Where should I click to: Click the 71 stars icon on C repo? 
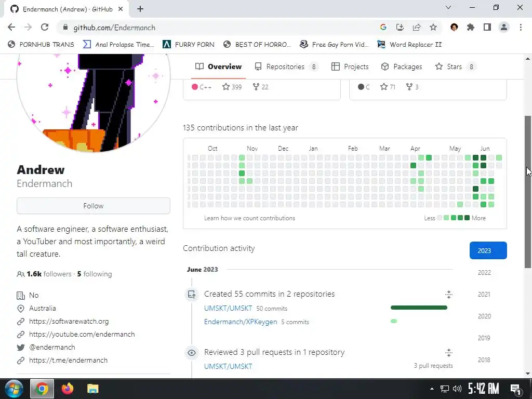pyautogui.click(x=384, y=87)
